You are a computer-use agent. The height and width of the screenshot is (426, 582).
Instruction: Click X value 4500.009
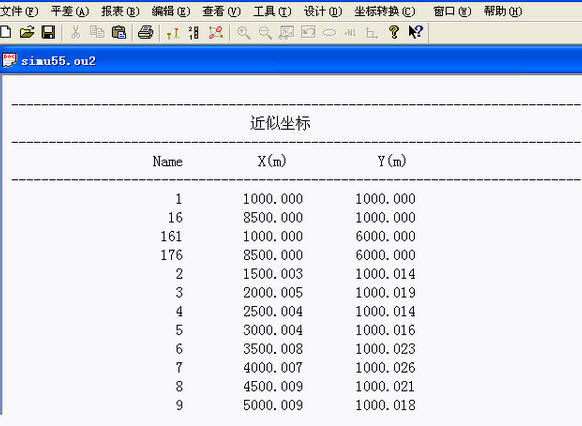click(273, 387)
